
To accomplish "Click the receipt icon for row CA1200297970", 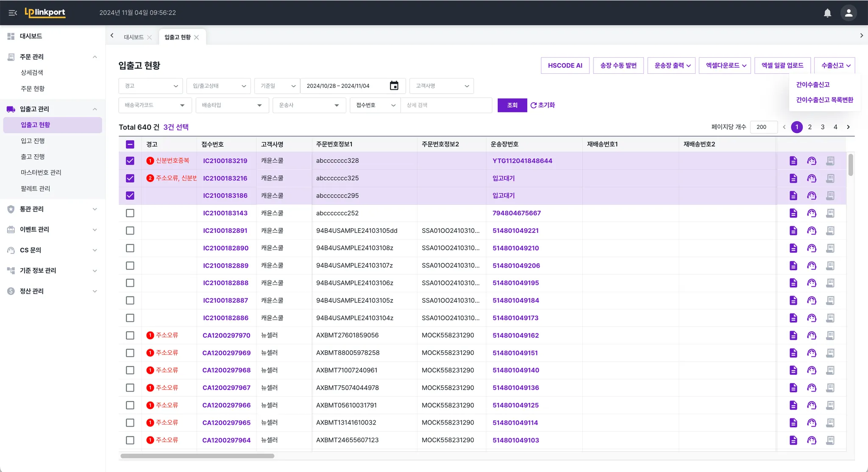I will coord(830,335).
